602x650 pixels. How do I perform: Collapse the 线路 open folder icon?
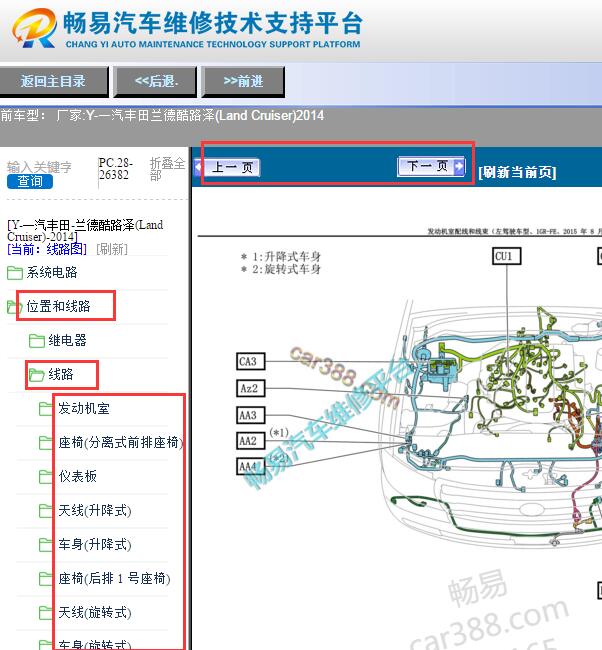[36, 375]
